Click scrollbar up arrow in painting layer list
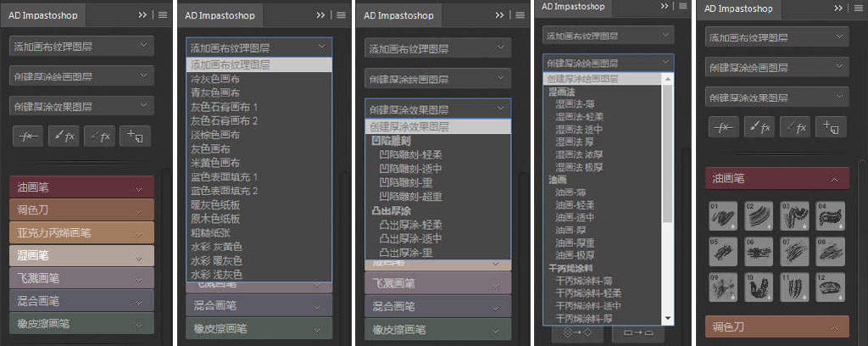 [668, 79]
